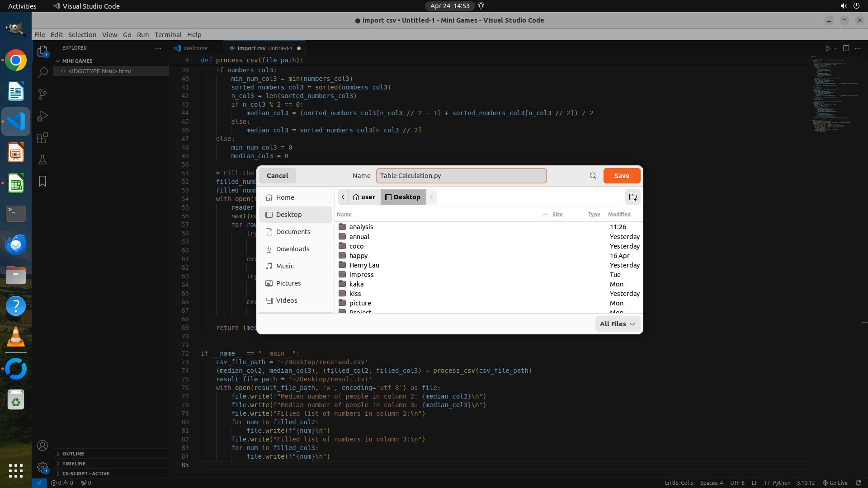Click the Cancel button
The height and width of the screenshot is (488, 868).
coord(277,176)
